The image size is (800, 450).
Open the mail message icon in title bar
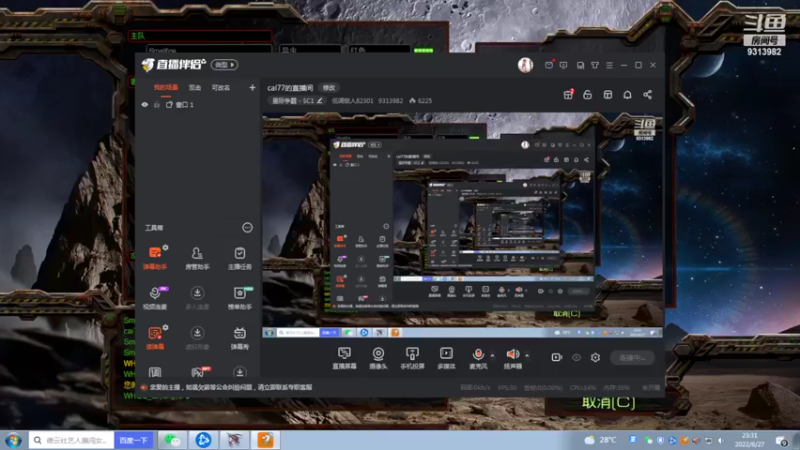click(549, 65)
